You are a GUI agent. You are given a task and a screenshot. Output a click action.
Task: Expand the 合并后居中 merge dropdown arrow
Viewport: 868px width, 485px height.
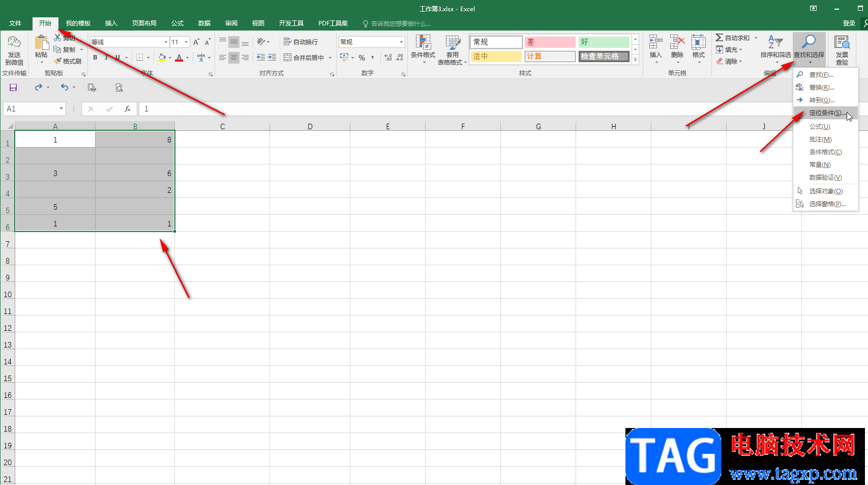tap(330, 58)
